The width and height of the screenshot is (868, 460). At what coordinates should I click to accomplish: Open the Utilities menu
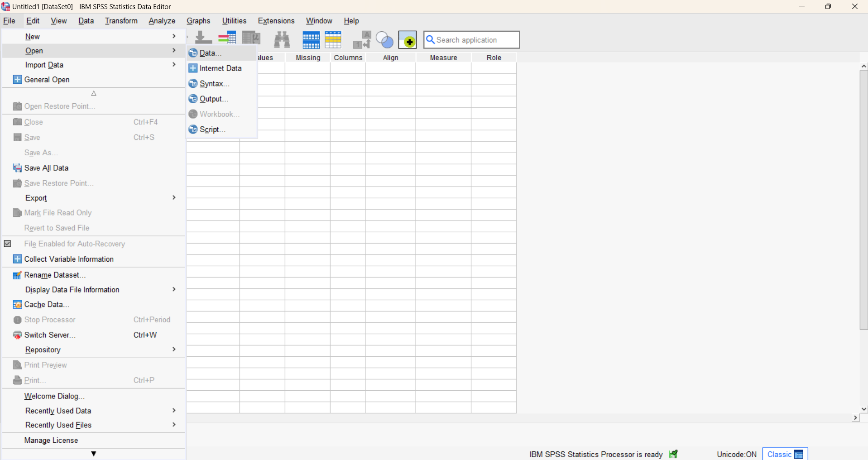(234, 21)
